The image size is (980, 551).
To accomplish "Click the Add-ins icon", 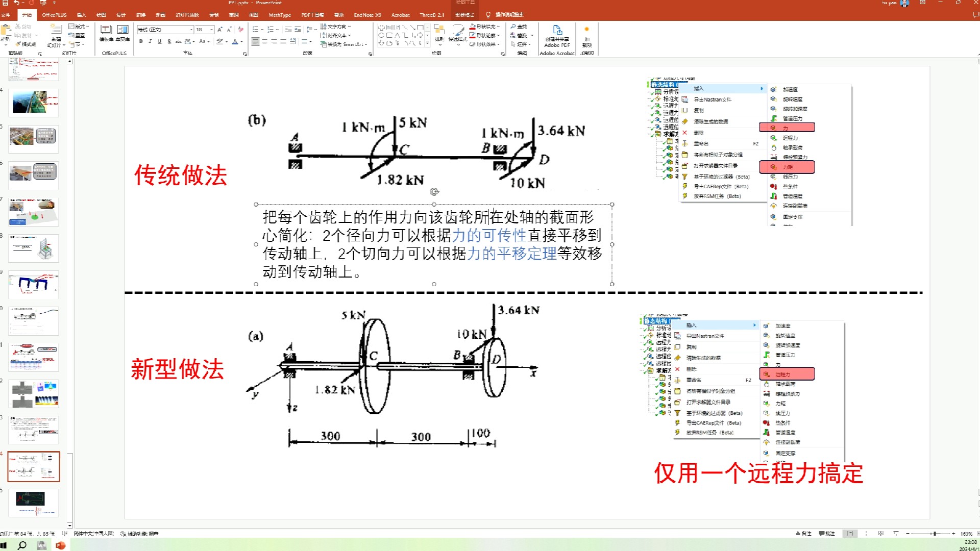I will (x=586, y=35).
